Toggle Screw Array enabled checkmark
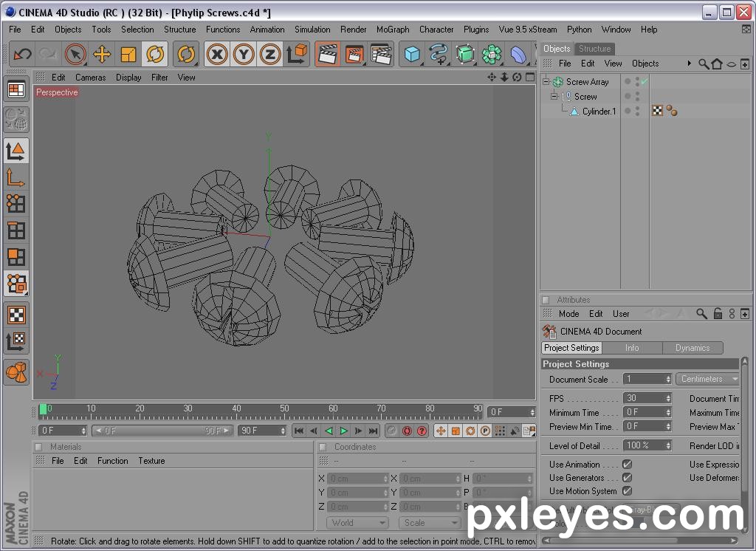The height and width of the screenshot is (551, 756). click(x=644, y=81)
